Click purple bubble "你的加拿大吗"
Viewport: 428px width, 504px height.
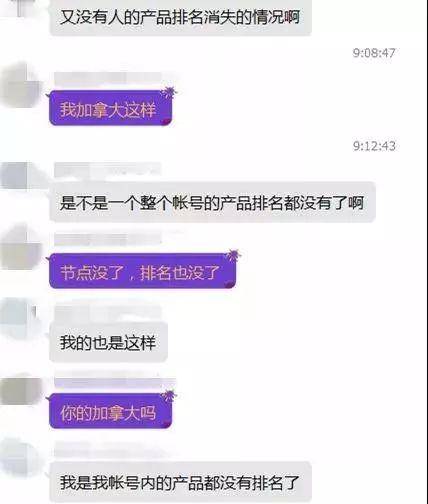pyautogui.click(x=110, y=412)
